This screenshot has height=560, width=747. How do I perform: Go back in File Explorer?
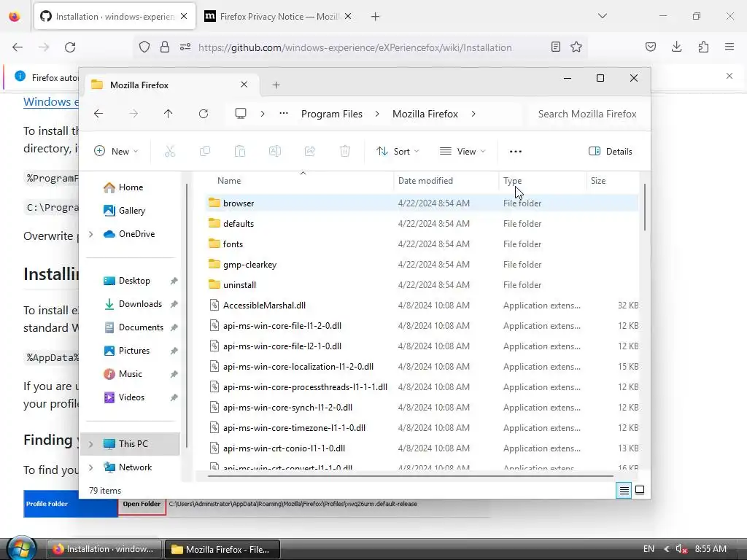(98, 114)
